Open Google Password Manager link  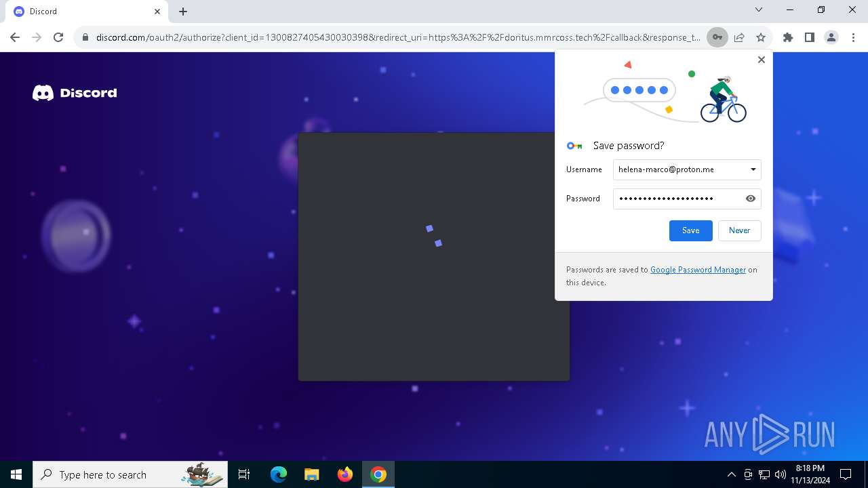(698, 270)
